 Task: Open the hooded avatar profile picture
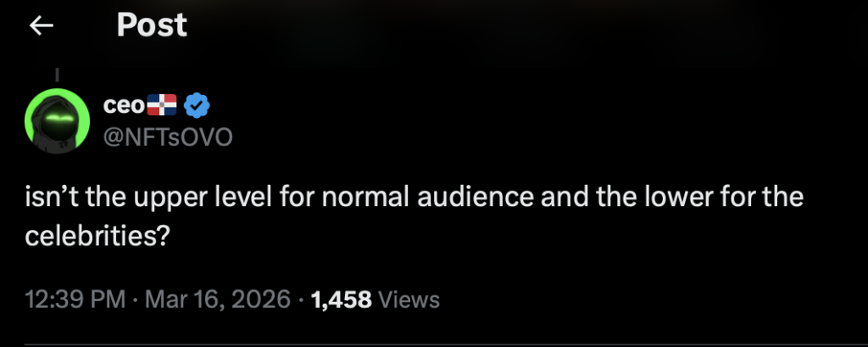pyautogui.click(x=58, y=123)
